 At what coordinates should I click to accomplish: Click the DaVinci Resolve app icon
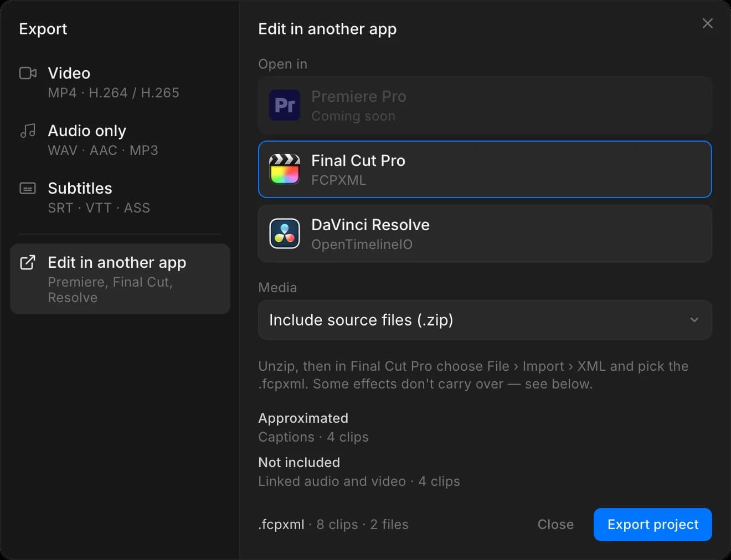[x=285, y=234]
